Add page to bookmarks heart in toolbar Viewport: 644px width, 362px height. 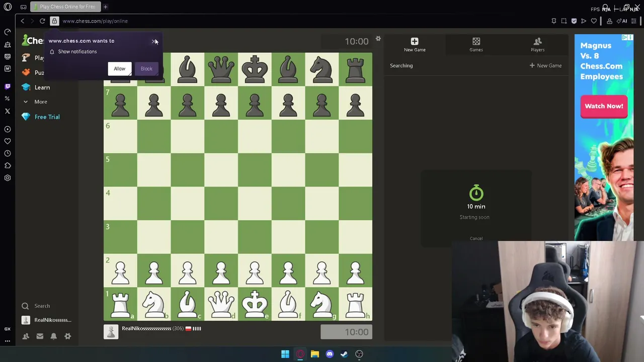tap(594, 21)
